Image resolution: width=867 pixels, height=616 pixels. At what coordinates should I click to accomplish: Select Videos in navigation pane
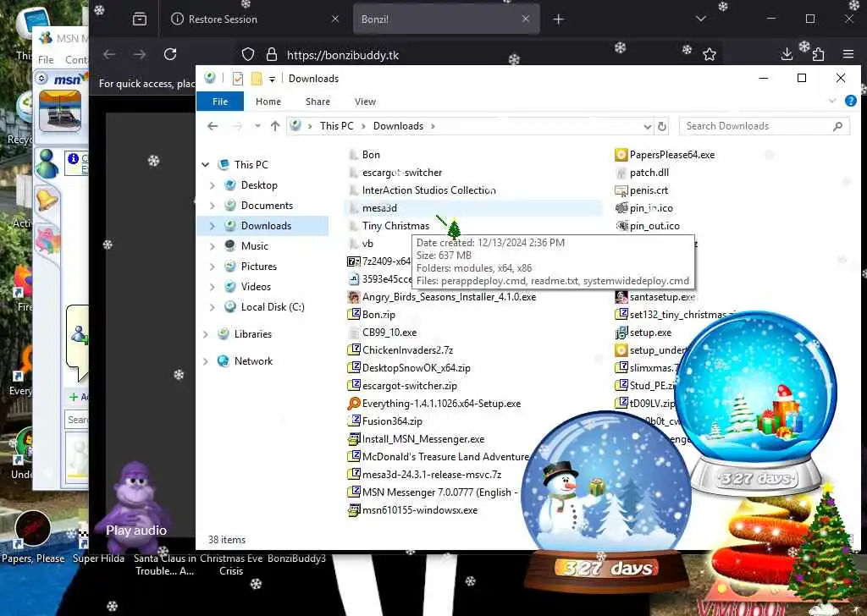pyautogui.click(x=256, y=287)
